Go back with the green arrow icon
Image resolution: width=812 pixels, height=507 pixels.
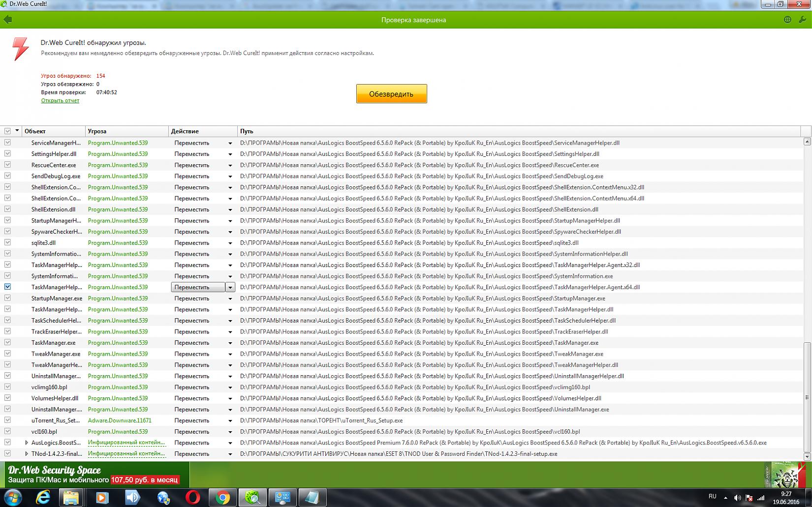click(7, 20)
